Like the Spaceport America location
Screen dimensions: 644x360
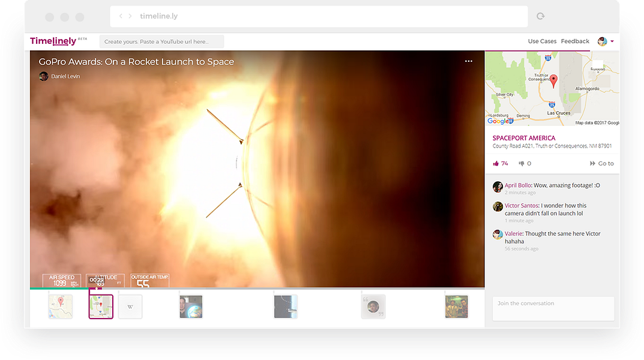click(x=496, y=163)
